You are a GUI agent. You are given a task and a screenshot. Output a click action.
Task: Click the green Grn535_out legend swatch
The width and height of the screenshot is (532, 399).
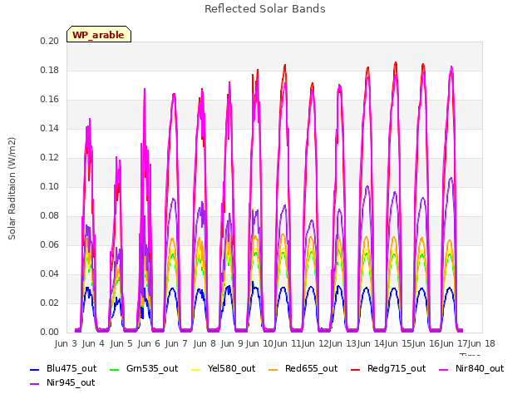pos(115,369)
